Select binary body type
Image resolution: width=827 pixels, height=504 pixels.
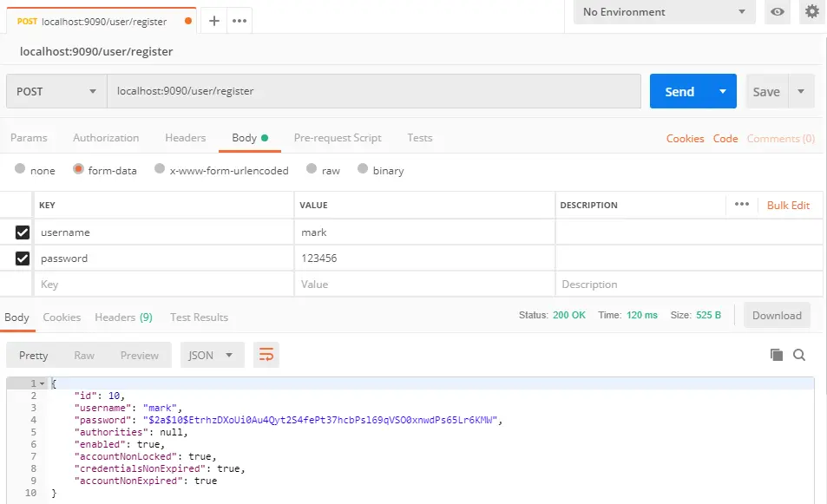coord(363,168)
